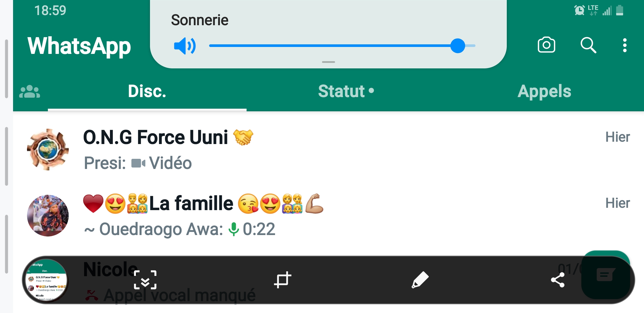Open the screenshot preview thumbnail
This screenshot has height=313, width=644.
click(x=46, y=280)
